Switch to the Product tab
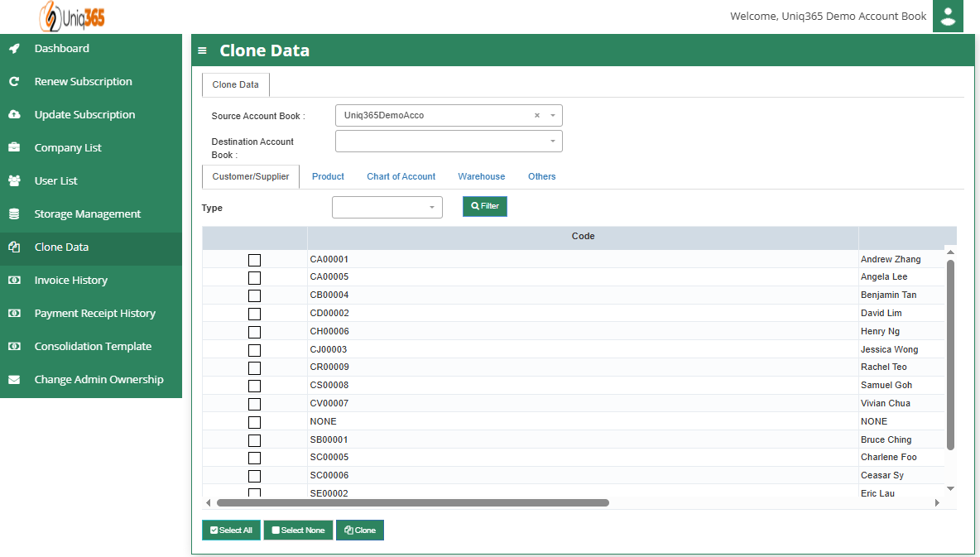Screen dimensions: 980x557 [328, 176]
